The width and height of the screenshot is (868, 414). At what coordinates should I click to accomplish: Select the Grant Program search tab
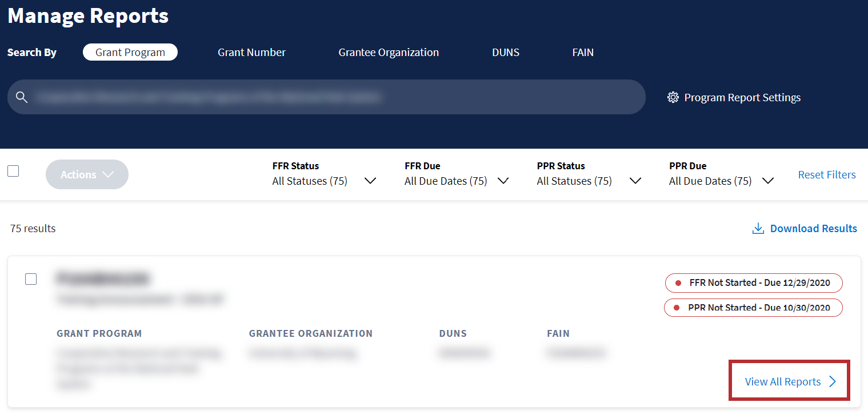[x=130, y=53]
